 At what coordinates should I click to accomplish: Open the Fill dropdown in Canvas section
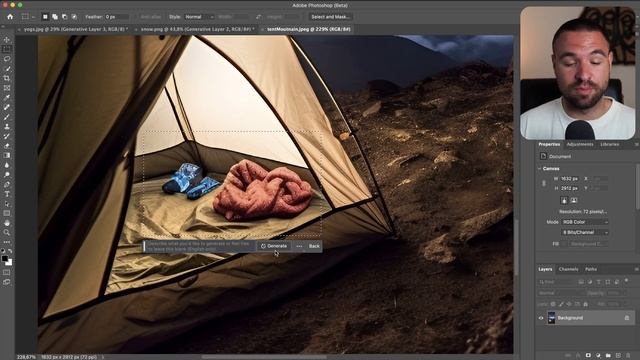(x=588, y=244)
